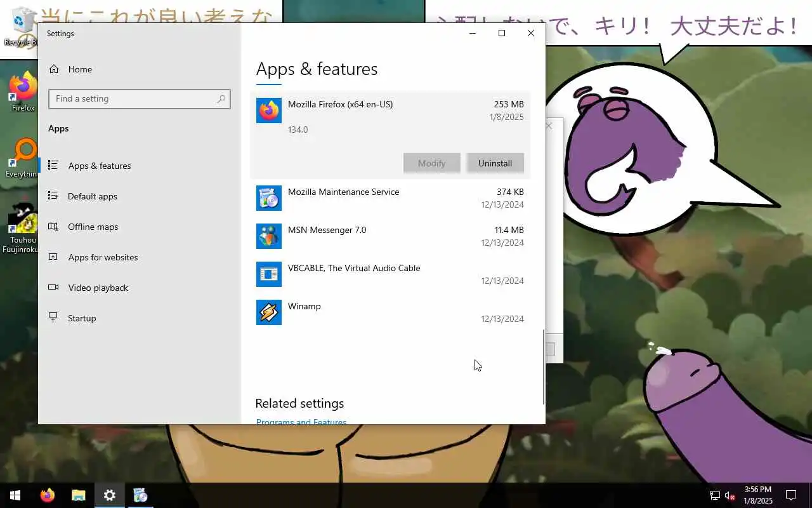Viewport: 812px width, 508px height.
Task: Click the MSN Messenger 7.0 icon
Action: click(x=269, y=236)
